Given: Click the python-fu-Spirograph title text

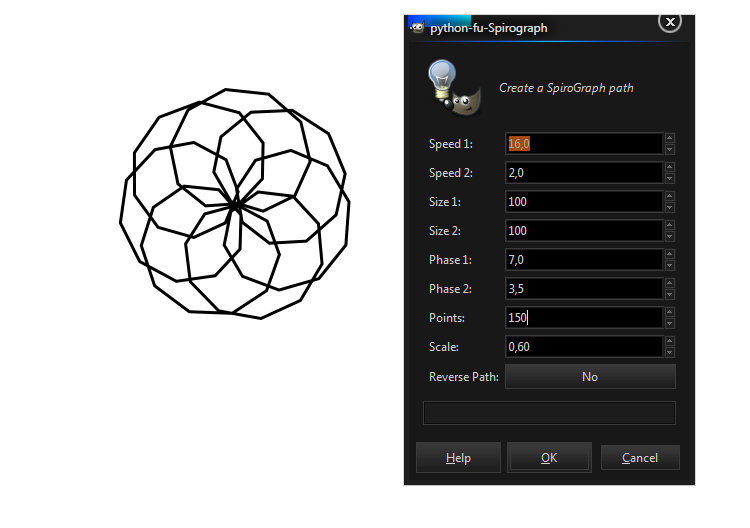Looking at the screenshot, I should pyautogui.click(x=488, y=28).
